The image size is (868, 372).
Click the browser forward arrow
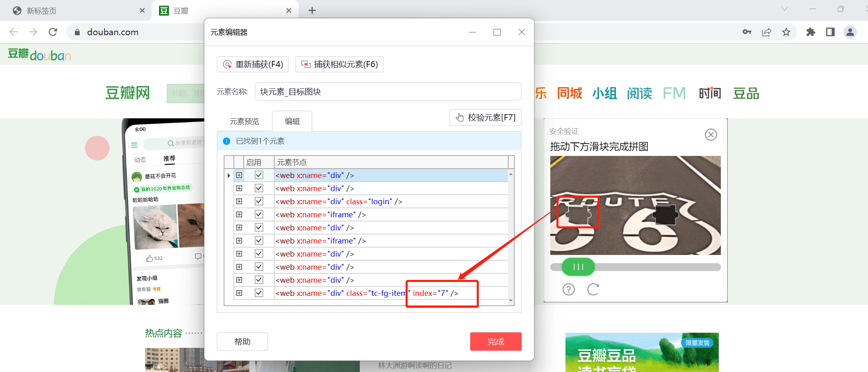33,32
